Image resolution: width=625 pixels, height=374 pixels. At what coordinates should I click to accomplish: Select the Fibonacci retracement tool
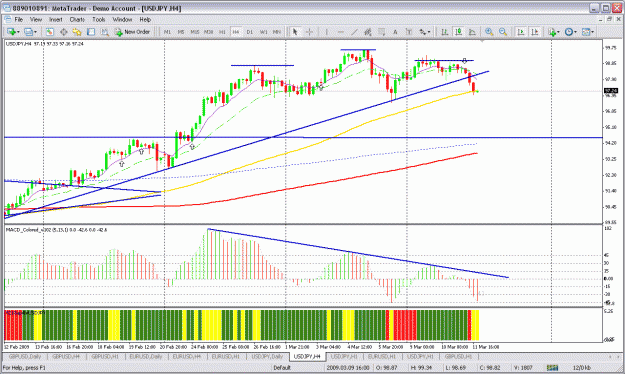381,32
